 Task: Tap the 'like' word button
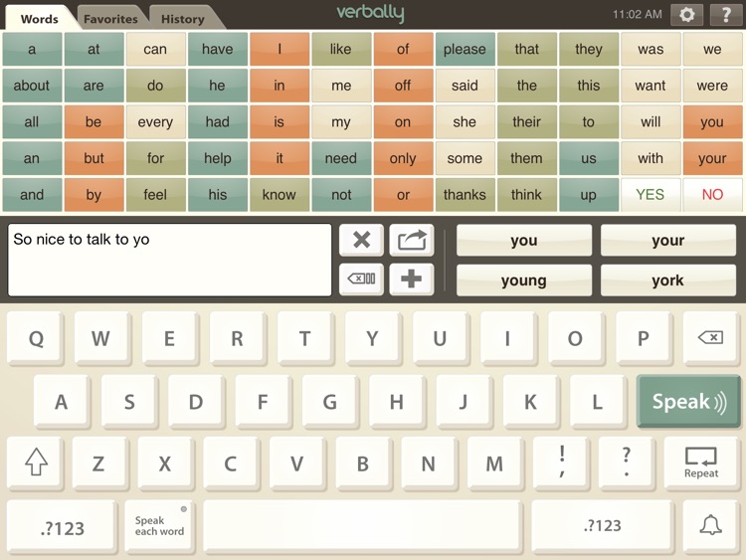pyautogui.click(x=341, y=49)
